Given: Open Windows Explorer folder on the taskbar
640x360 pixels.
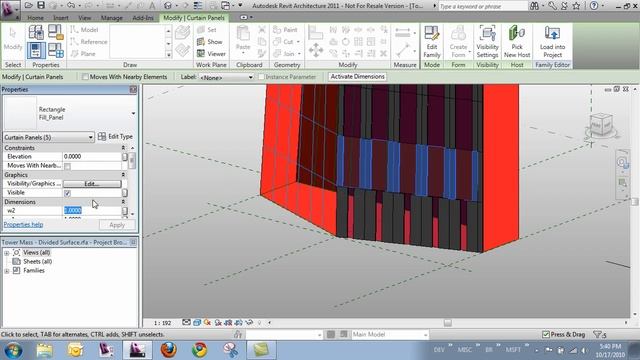Looking at the screenshot, I should (44, 350).
